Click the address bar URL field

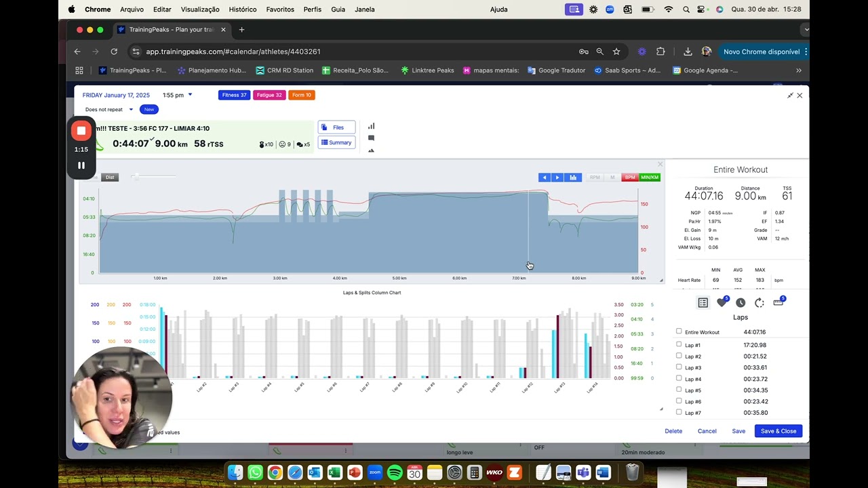[353, 52]
